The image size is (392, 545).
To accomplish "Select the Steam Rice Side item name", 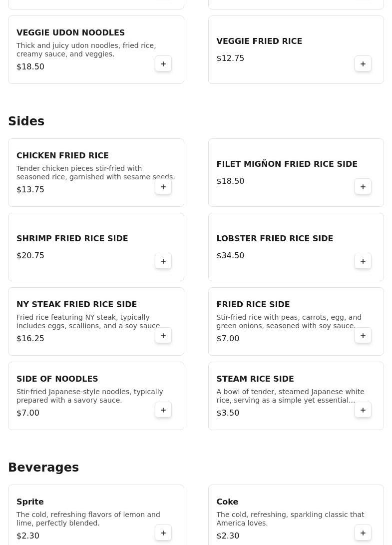I will [255, 379].
